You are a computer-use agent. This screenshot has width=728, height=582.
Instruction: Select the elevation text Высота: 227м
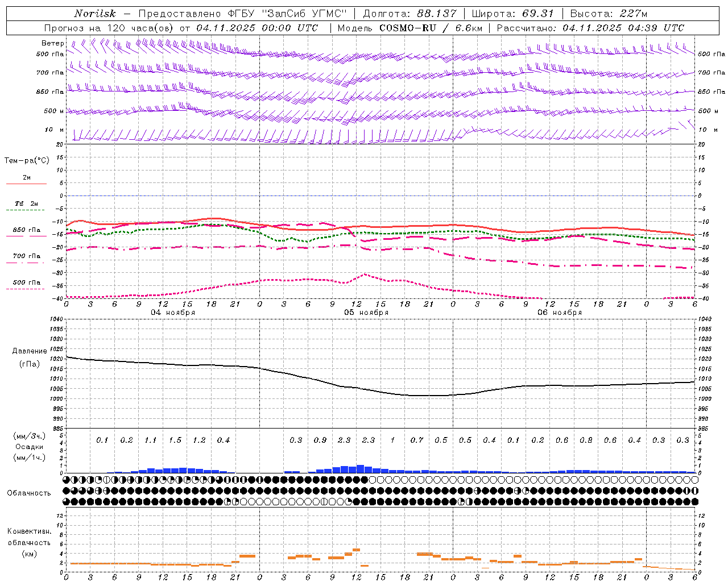tap(609, 14)
